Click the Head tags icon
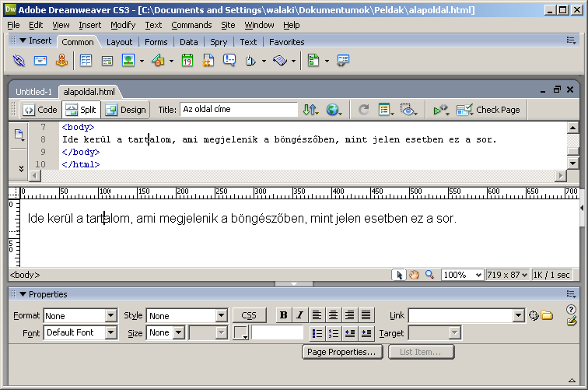 [250, 61]
